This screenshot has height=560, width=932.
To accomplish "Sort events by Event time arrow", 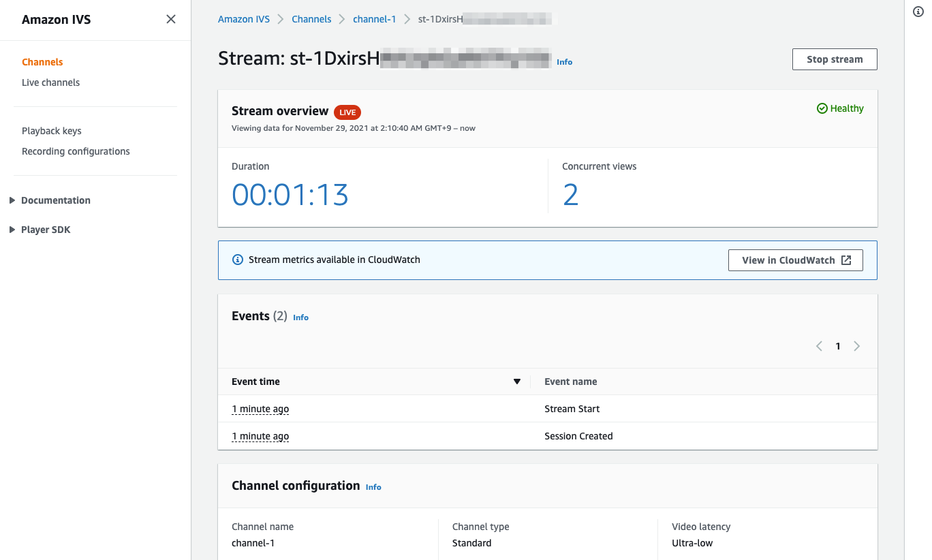I will click(x=517, y=382).
